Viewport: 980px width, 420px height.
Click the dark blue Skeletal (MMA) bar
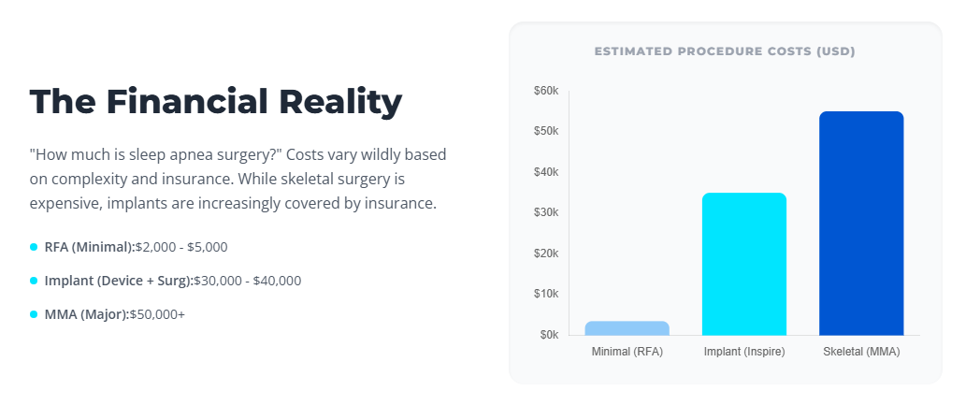[861, 223]
